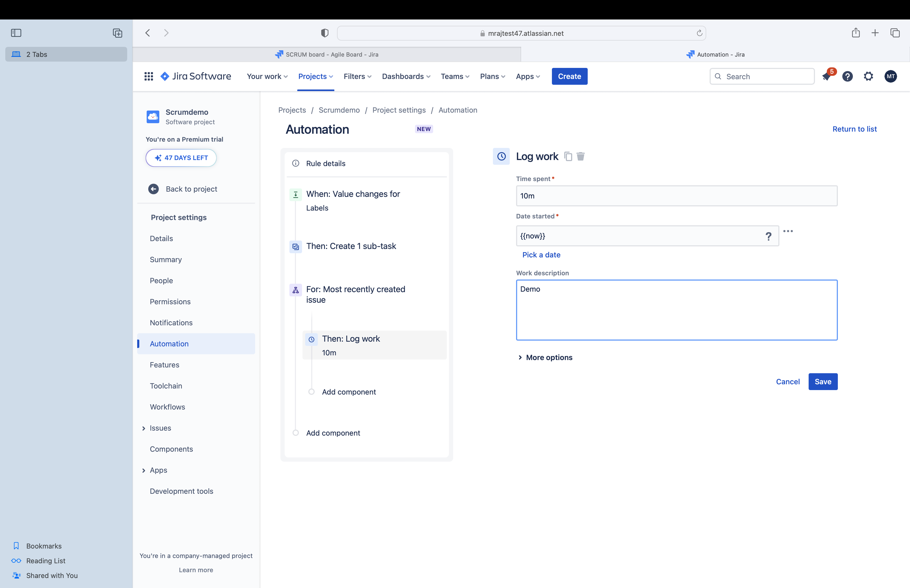Viewport: 910px width, 588px height.
Task: Open Jira help via question mark icon
Action: coord(847,76)
